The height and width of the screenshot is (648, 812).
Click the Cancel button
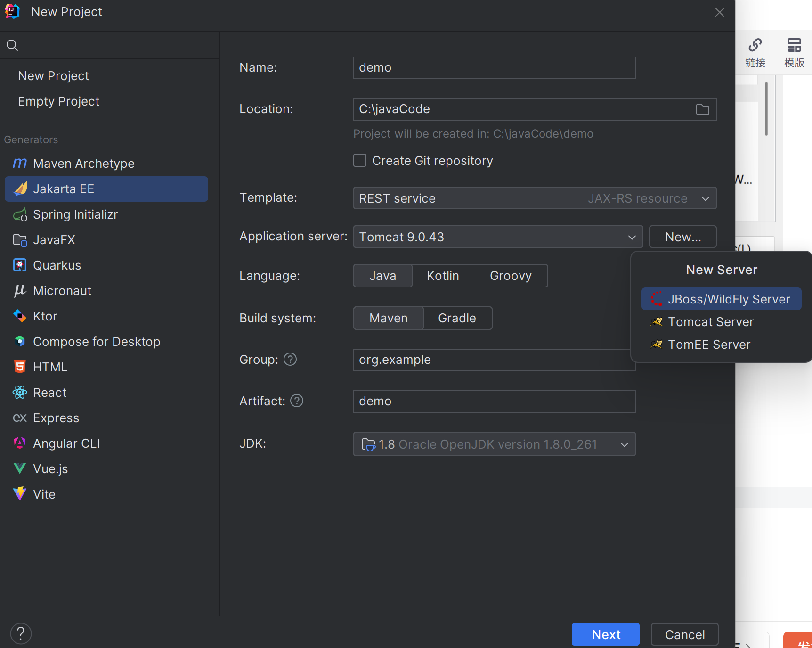pyautogui.click(x=684, y=634)
